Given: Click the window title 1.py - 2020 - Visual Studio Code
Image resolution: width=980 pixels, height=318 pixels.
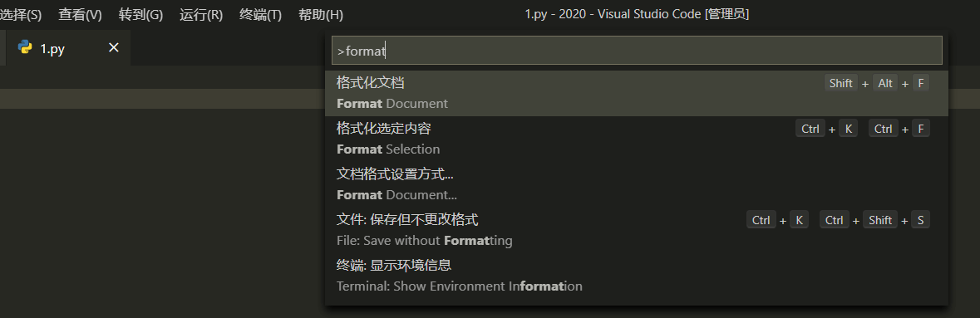Looking at the screenshot, I should tap(637, 14).
